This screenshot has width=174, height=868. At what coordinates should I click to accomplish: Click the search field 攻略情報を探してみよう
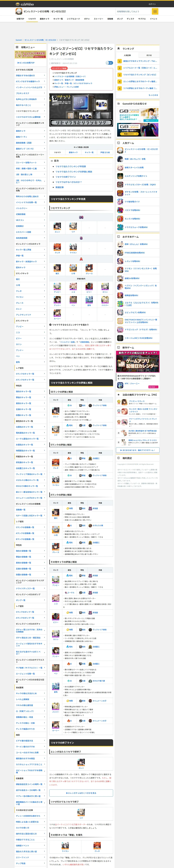(x=133, y=11)
